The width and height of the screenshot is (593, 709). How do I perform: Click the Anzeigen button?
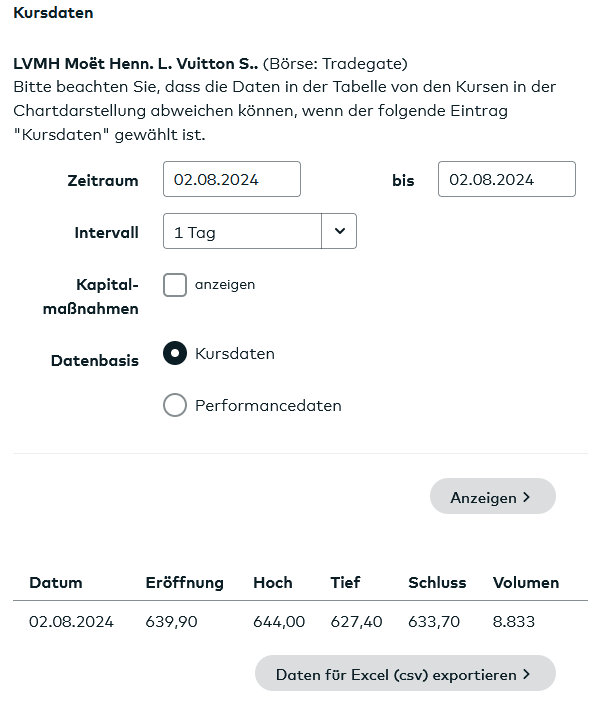[x=493, y=496]
